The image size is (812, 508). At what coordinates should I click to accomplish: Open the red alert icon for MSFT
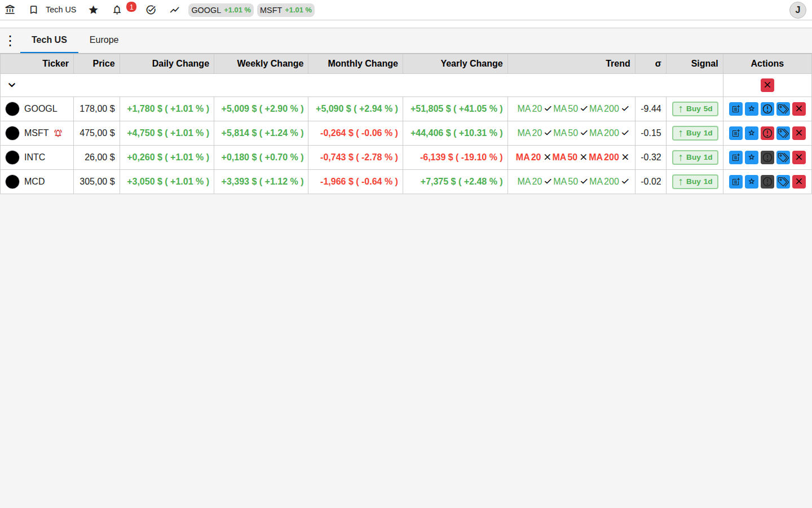pyautogui.click(x=767, y=133)
